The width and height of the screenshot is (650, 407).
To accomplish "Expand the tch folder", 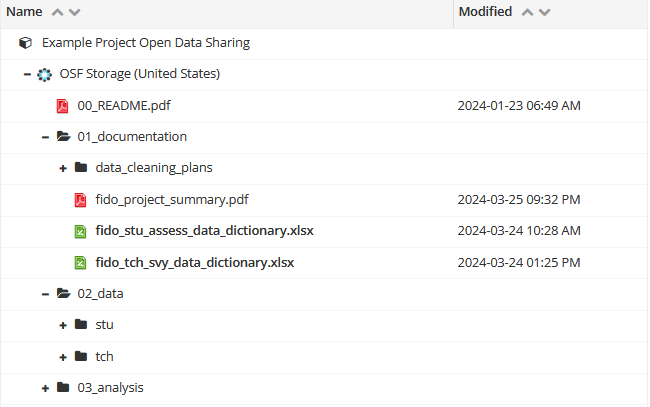I will (x=63, y=357).
